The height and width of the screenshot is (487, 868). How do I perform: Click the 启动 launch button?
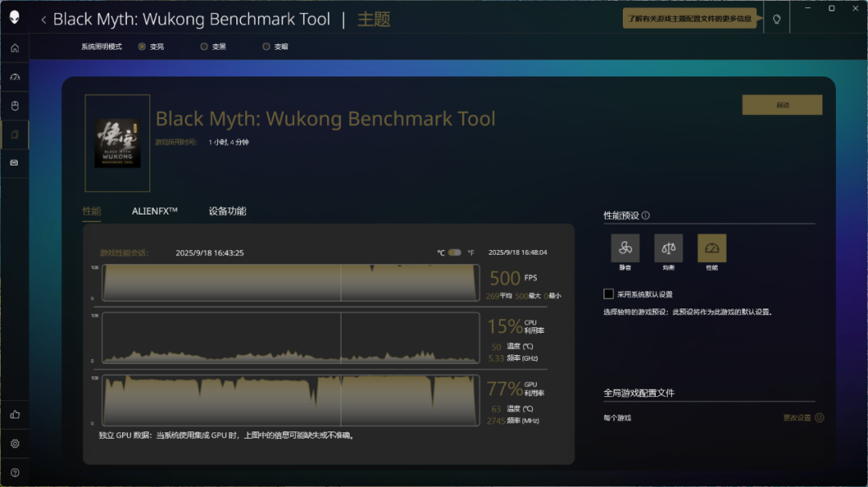(x=782, y=104)
